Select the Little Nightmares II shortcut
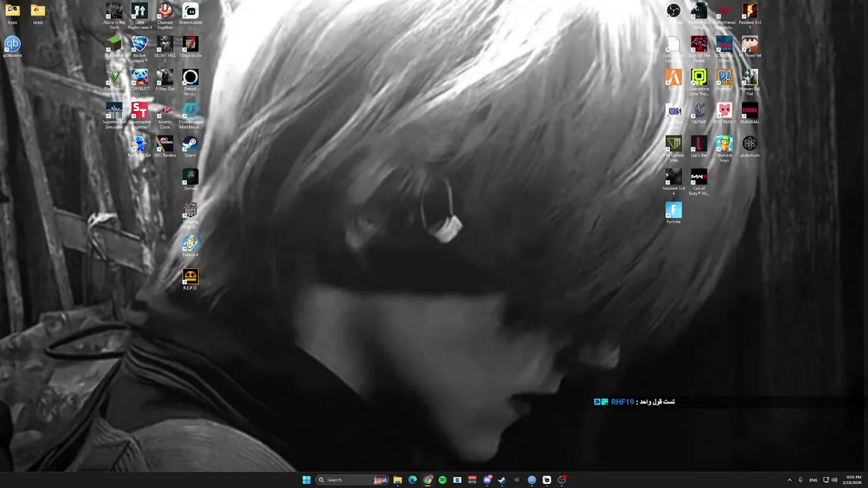The image size is (868, 488). tap(140, 16)
